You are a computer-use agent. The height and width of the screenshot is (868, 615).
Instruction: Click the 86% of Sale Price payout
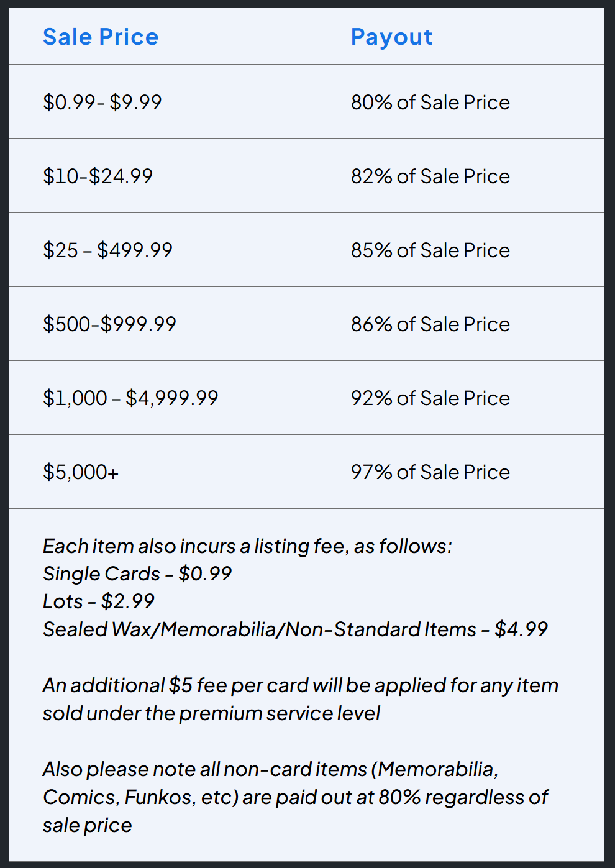point(430,324)
